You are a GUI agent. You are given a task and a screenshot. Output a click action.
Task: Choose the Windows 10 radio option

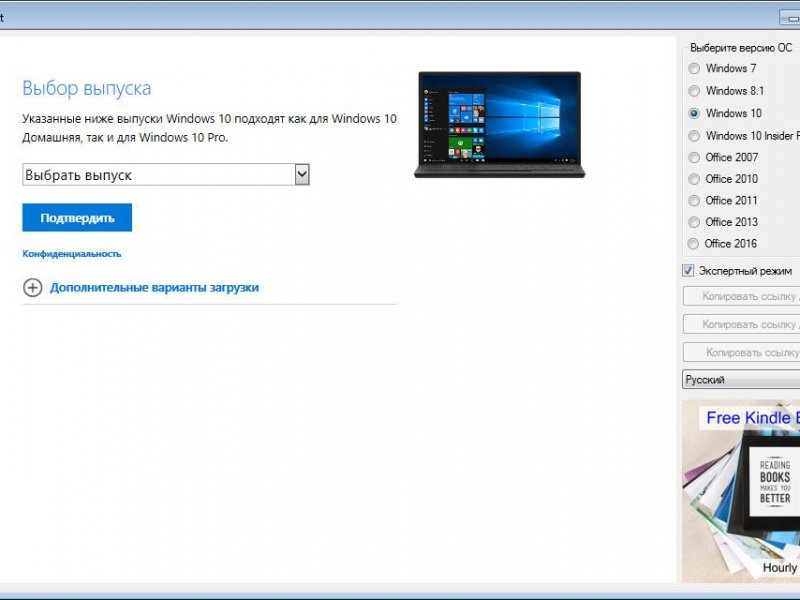(x=694, y=113)
